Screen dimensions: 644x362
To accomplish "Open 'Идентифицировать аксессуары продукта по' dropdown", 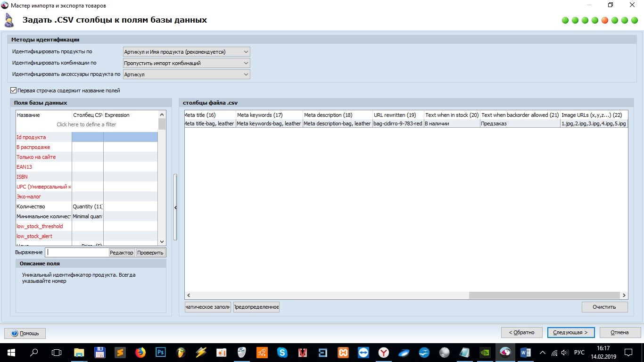I will pos(186,74).
